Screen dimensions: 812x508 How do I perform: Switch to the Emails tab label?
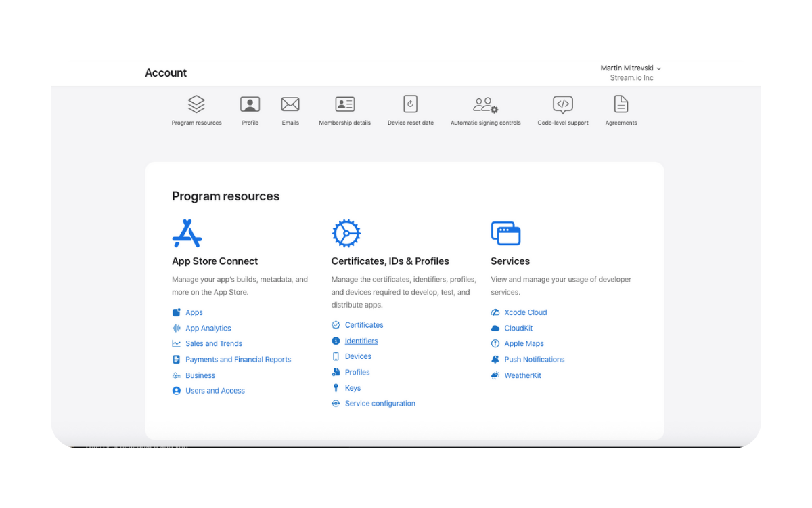coord(290,123)
